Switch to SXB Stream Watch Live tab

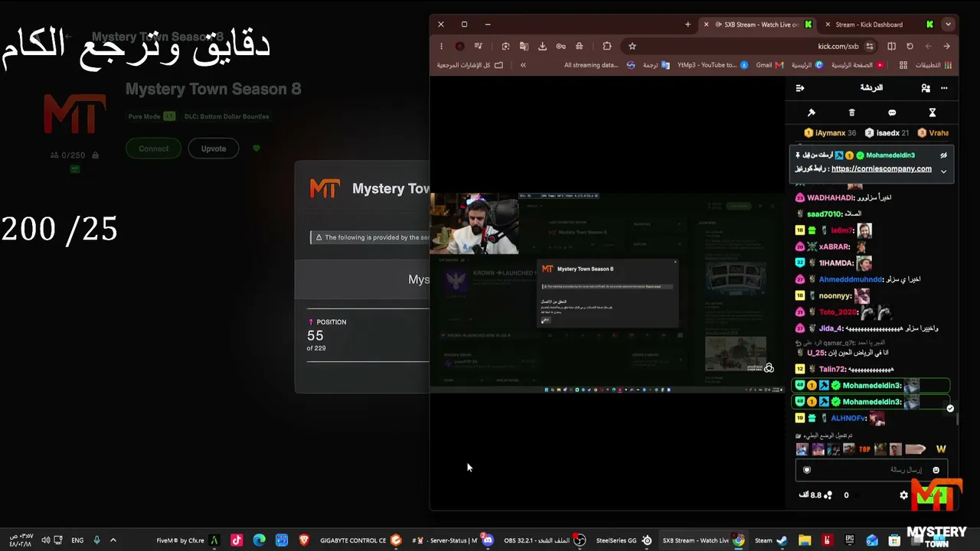tap(758, 24)
